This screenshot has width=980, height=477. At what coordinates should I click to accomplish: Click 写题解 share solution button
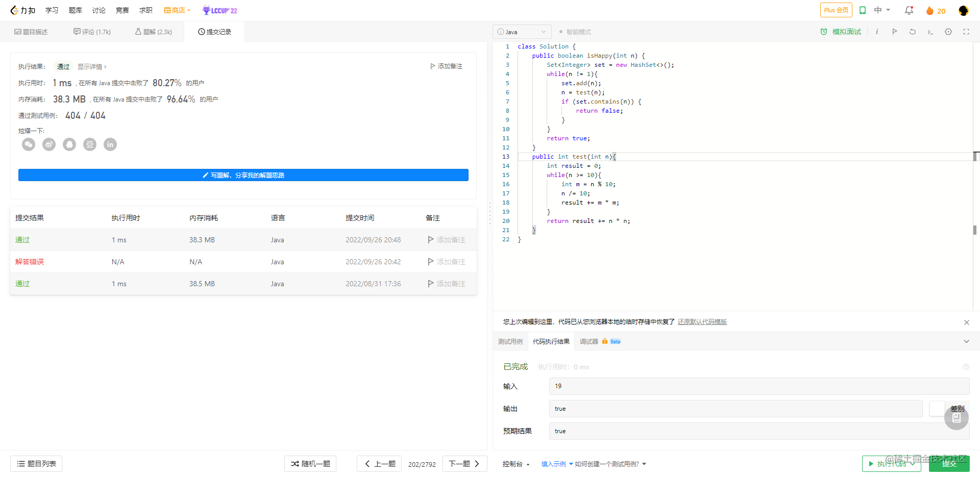tap(243, 175)
